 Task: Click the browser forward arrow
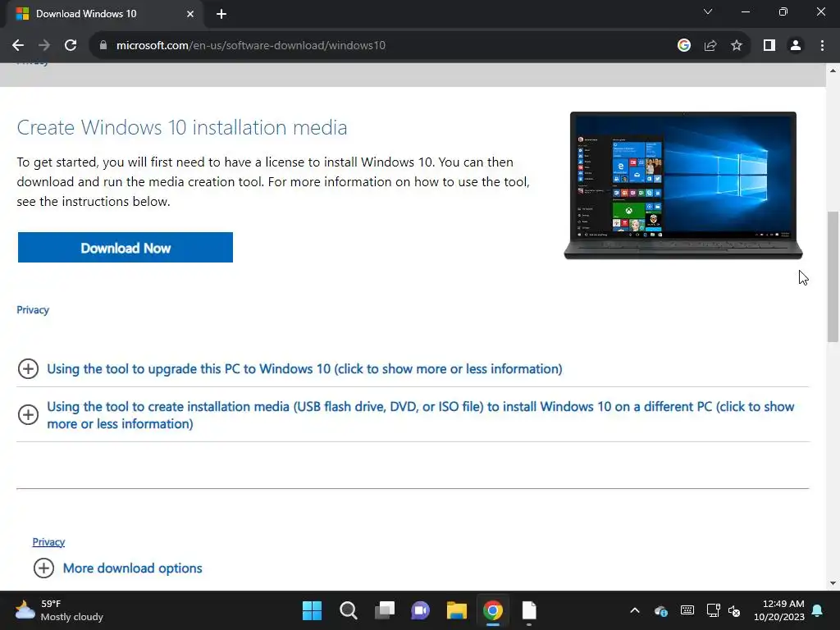point(44,46)
